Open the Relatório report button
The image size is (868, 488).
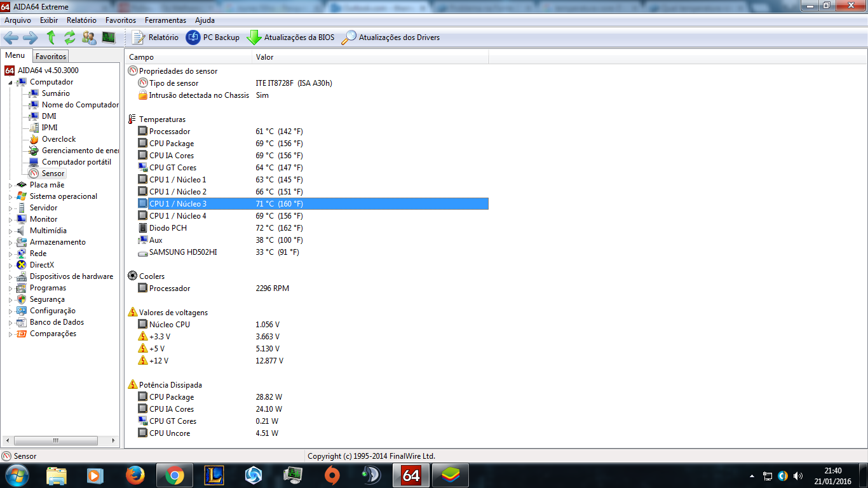pos(155,37)
